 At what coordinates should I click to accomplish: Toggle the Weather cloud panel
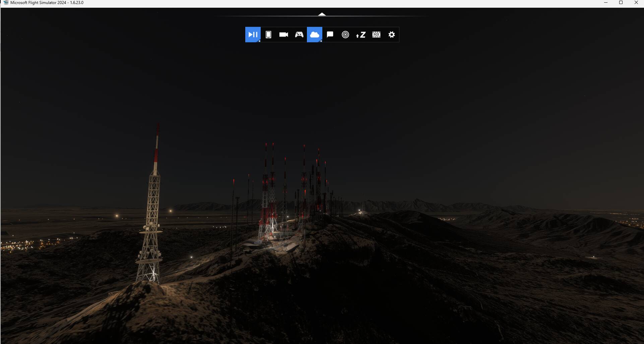tap(314, 35)
